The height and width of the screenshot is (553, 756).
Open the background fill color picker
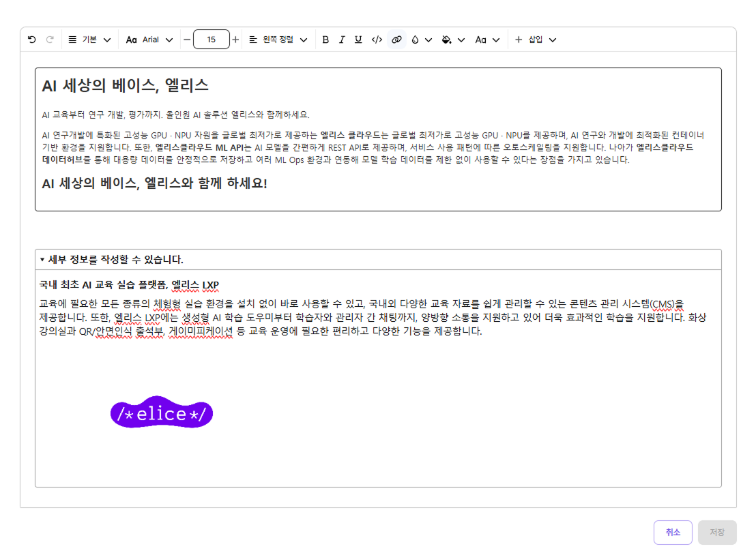(x=453, y=40)
